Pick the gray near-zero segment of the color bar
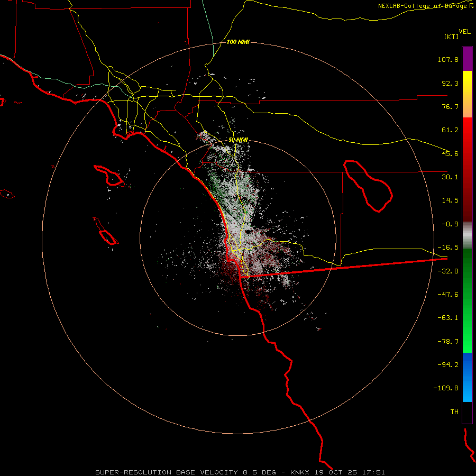Viewport: 476px width, 476px height. click(x=467, y=235)
